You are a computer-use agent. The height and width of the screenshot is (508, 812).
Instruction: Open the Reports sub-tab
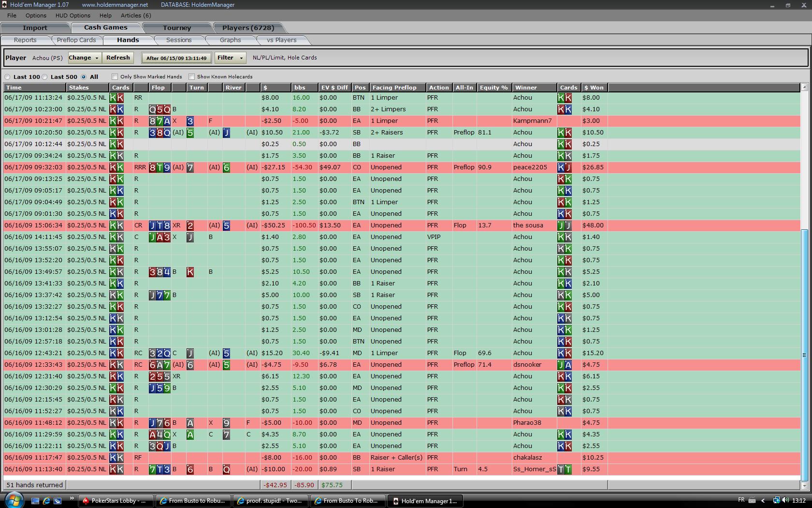click(x=25, y=40)
